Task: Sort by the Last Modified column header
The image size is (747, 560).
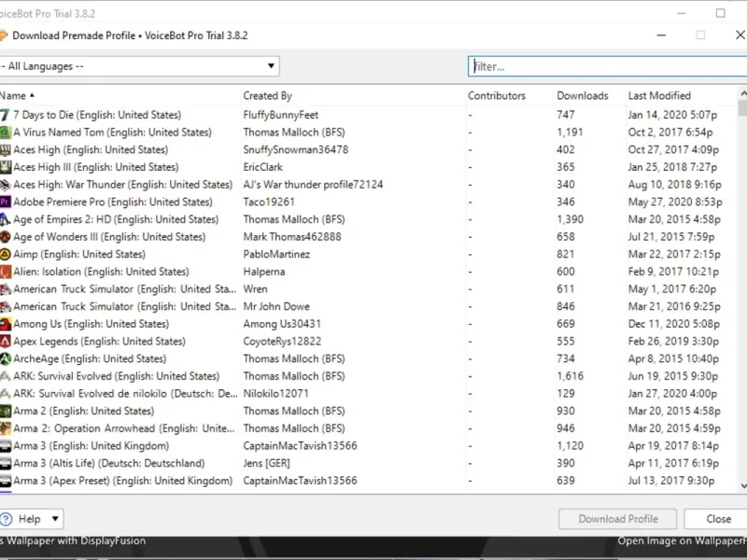Action: (659, 96)
